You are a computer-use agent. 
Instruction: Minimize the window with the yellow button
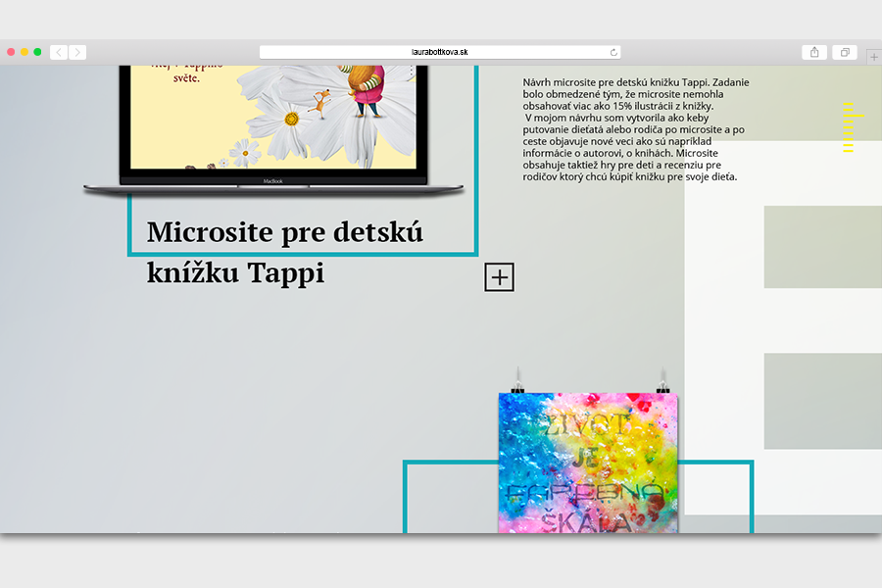[x=24, y=52]
